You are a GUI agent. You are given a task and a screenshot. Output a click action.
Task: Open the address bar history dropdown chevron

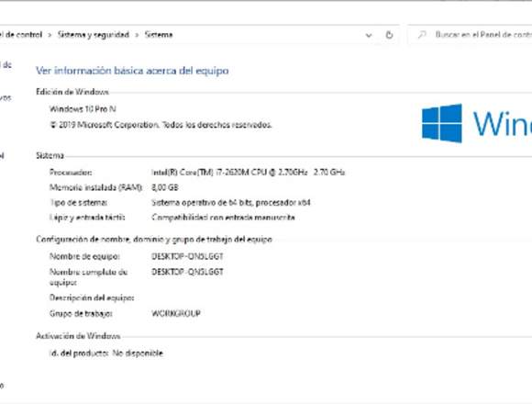[369, 35]
